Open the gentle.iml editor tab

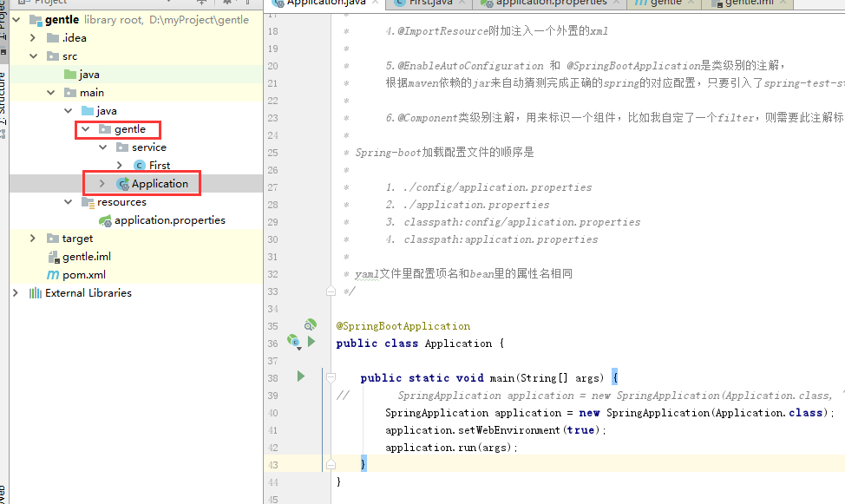(749, 3)
